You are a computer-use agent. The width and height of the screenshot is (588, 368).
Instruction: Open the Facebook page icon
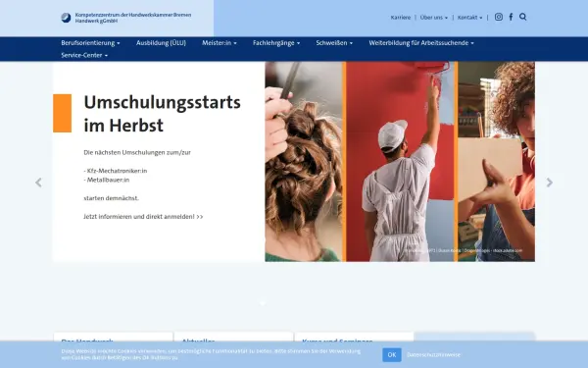511,17
